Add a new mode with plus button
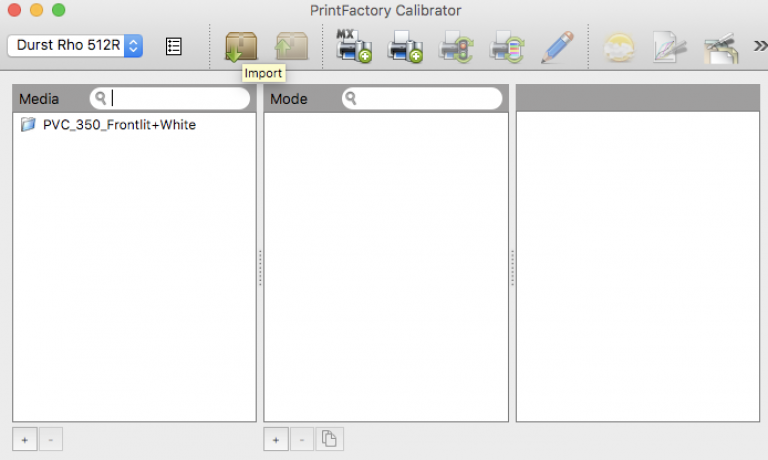This screenshot has width=768, height=460. point(276,439)
